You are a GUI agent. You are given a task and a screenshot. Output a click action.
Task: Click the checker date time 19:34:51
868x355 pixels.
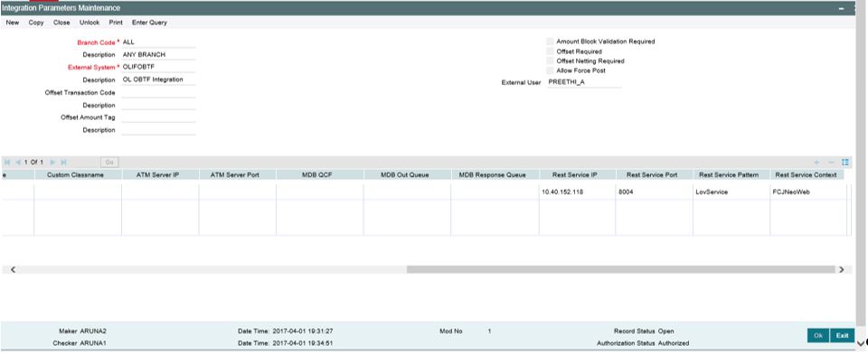(303, 343)
